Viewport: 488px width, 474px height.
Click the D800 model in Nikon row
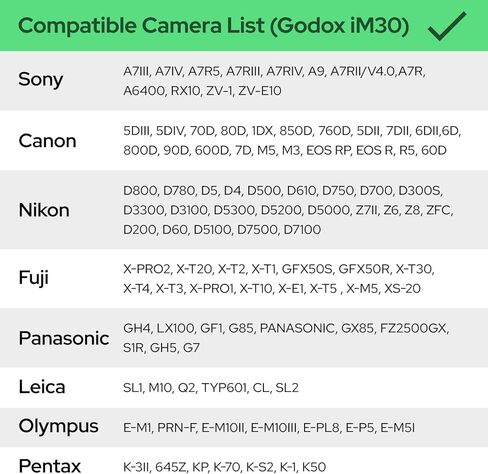(141, 191)
